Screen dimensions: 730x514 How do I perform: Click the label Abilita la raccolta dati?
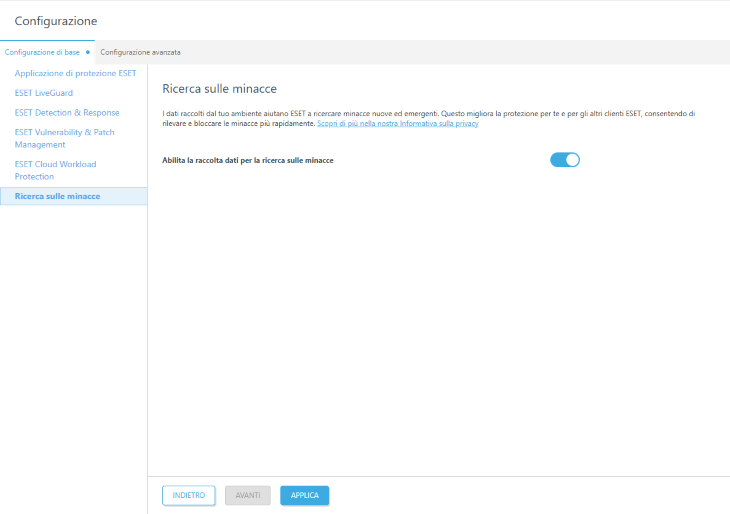point(248,160)
